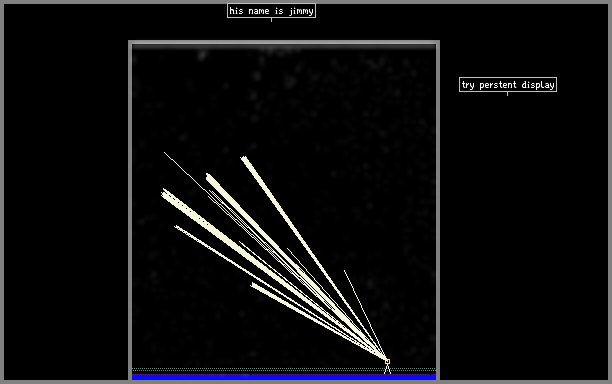Click the green dotted horizon line
Viewport: 612px width, 384px height.
tap(284, 369)
